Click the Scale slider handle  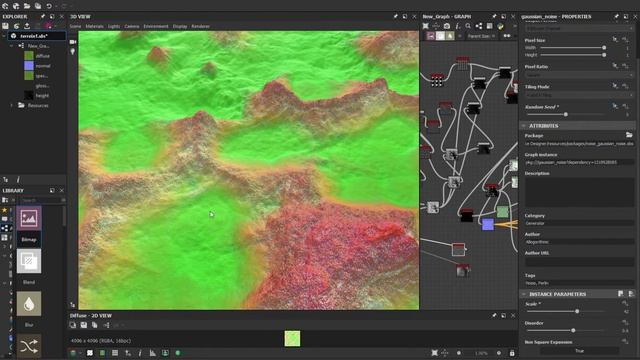tap(577, 311)
